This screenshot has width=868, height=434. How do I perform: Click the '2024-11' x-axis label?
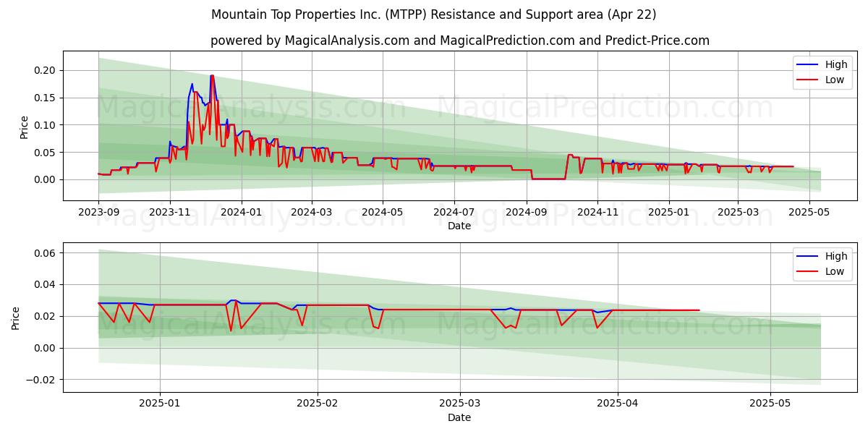tap(597, 213)
